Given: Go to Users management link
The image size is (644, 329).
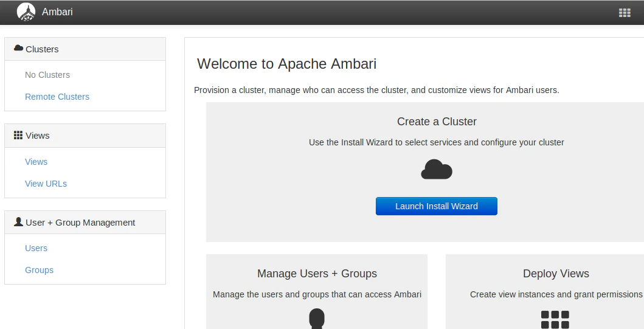Looking at the screenshot, I should 36,248.
